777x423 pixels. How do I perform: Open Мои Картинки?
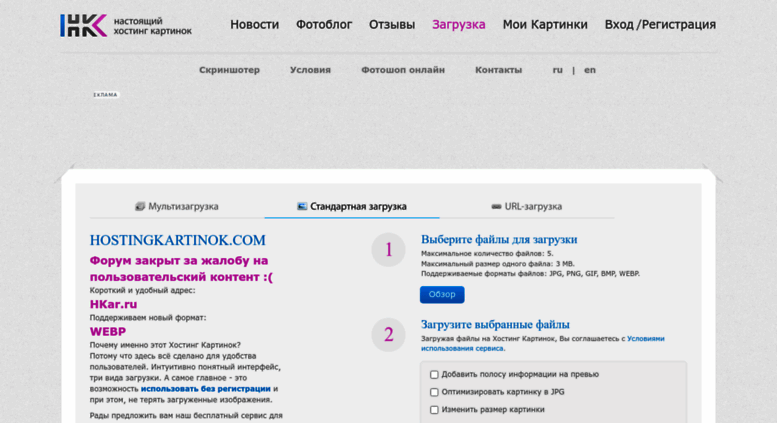pos(545,24)
